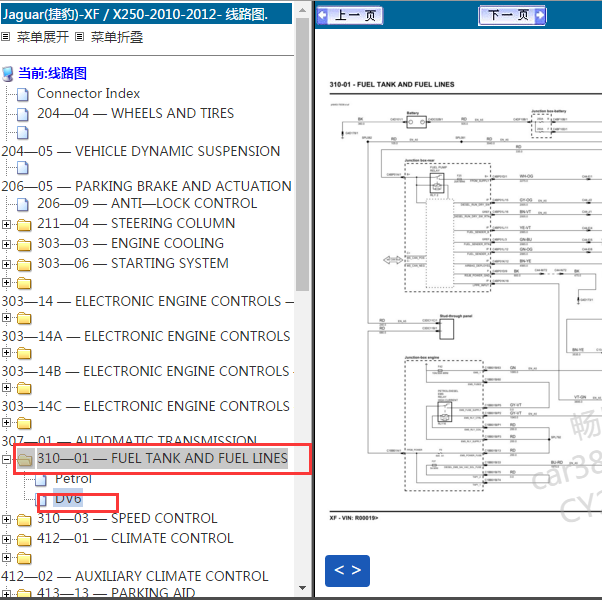Select 303—06 STARTING SYSTEM text
Screen dimensions: 602x600
click(132, 263)
